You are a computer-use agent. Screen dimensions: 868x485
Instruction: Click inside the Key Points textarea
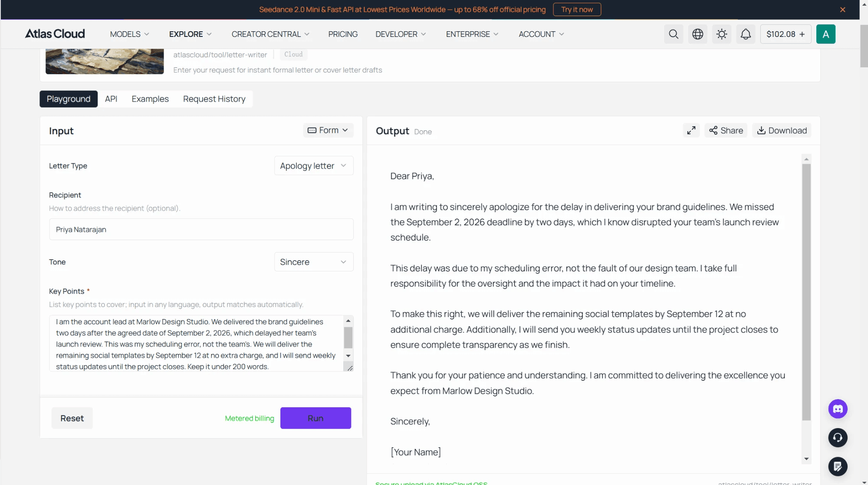coord(196,344)
